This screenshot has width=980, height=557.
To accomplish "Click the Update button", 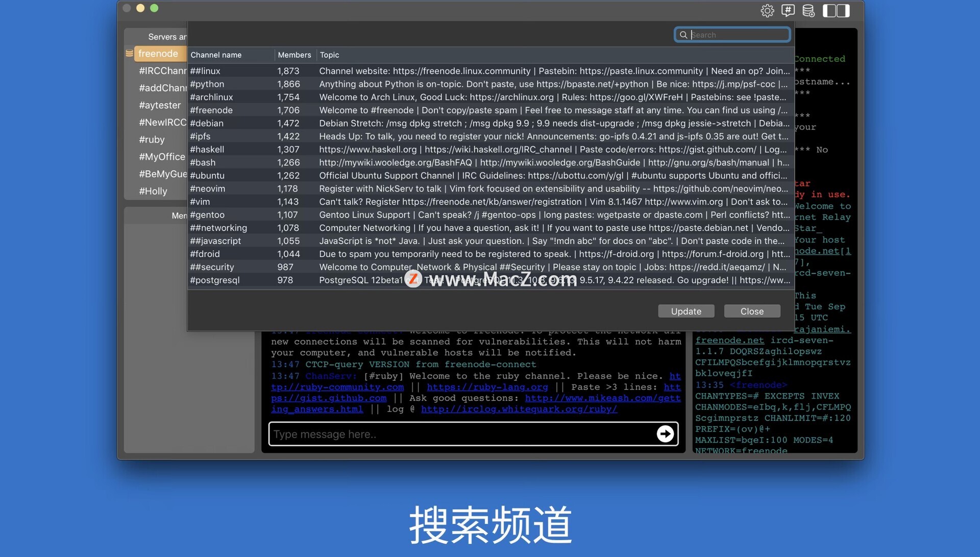I will click(x=686, y=311).
